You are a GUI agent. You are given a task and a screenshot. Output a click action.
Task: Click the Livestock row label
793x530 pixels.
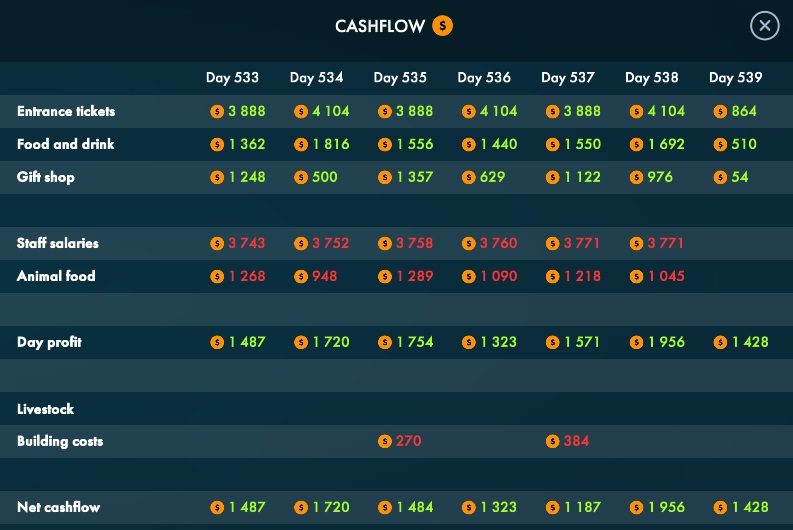(46, 409)
